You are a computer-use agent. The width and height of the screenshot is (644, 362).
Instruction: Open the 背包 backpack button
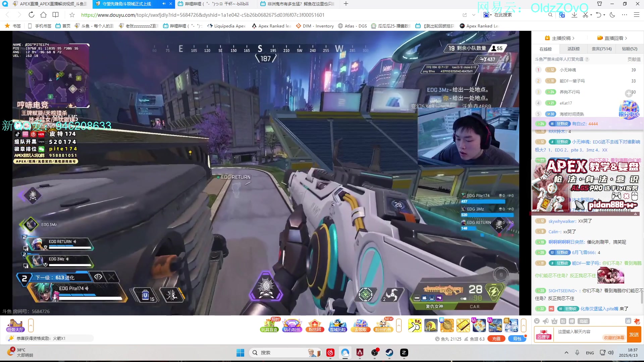pos(517,339)
